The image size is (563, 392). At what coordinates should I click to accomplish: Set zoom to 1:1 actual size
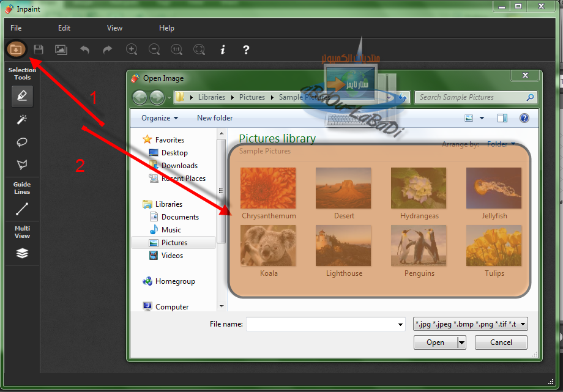[x=177, y=50]
